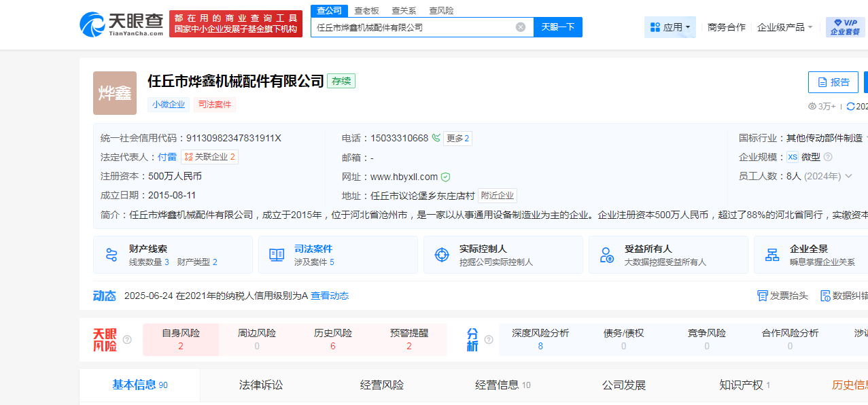Click the website verified shield icon
Screen dimensions: 868x405
tap(445, 177)
